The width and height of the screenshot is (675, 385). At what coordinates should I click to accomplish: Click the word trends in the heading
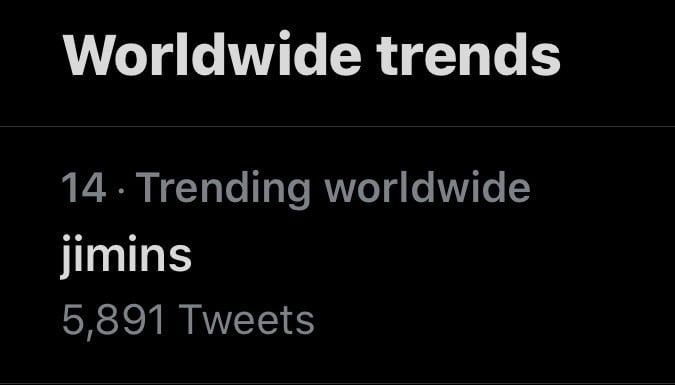(468, 56)
